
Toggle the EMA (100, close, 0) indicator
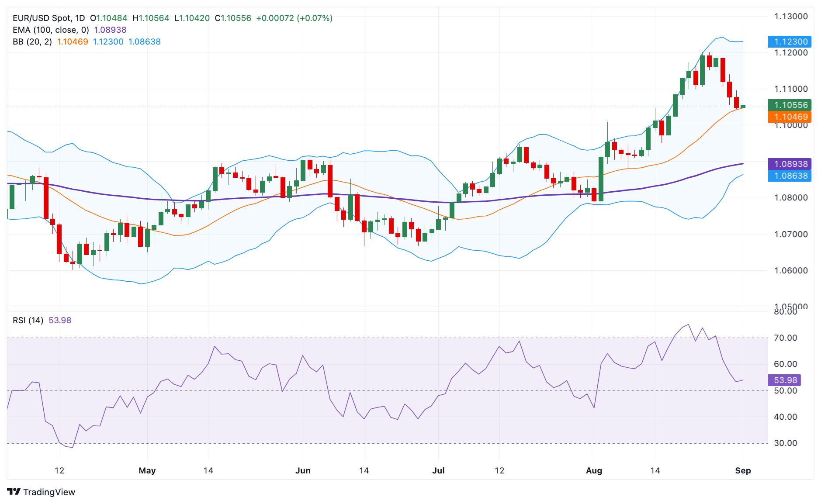pos(49,30)
